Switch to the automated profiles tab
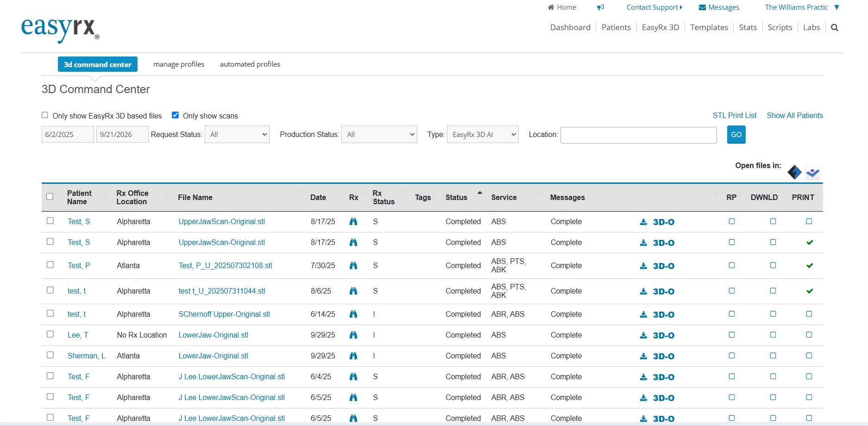This screenshot has width=868, height=426. pyautogui.click(x=250, y=64)
